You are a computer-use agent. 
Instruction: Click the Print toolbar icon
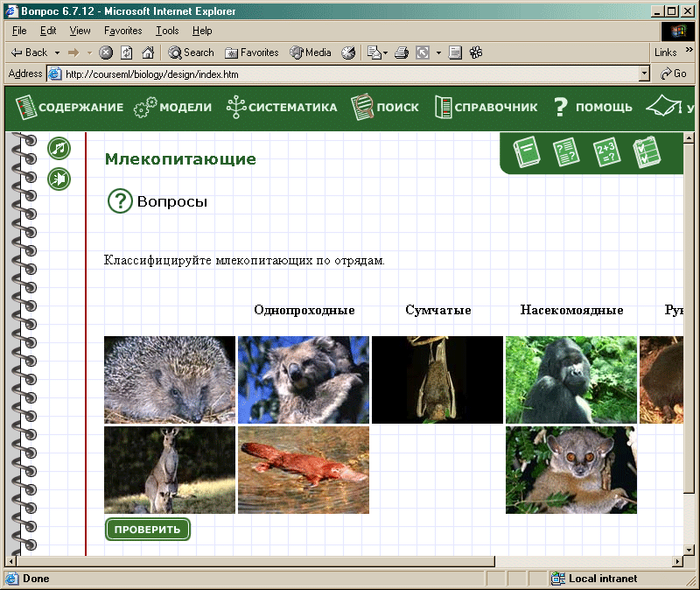402,53
